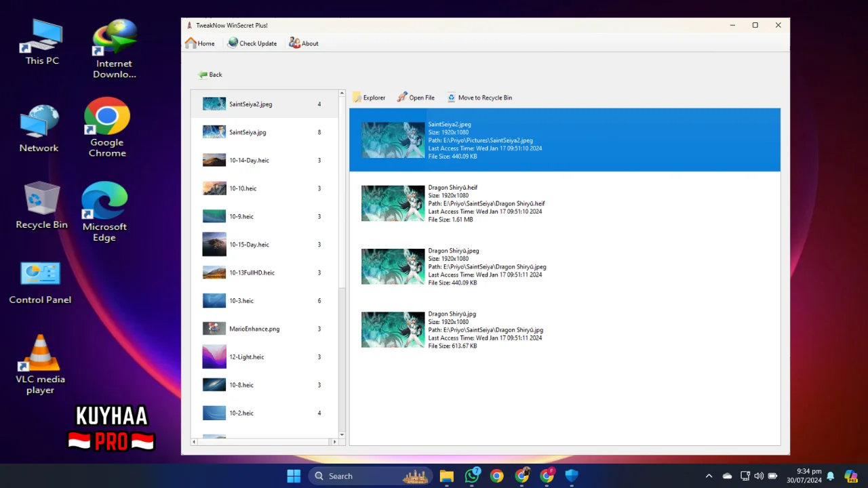The height and width of the screenshot is (488, 868).
Task: Click the horizontal scroll right arrow
Action: [334, 442]
